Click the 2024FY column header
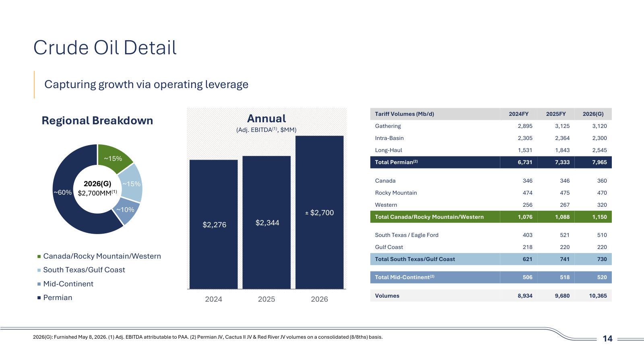 coord(518,114)
